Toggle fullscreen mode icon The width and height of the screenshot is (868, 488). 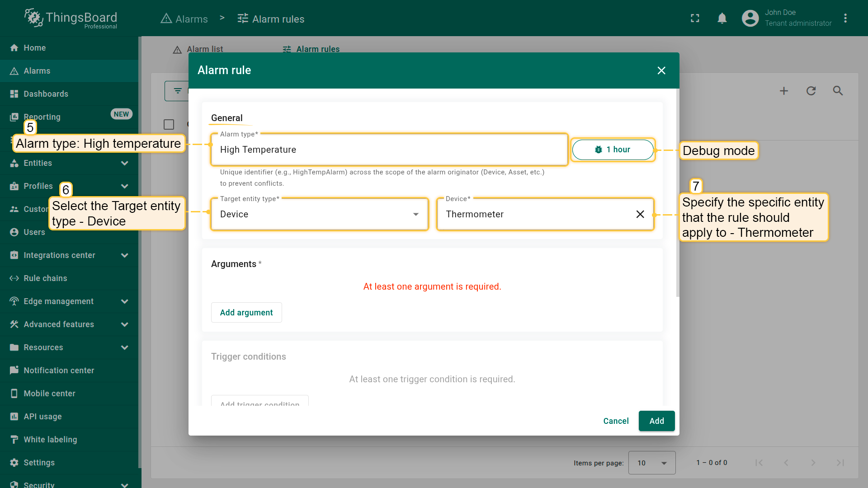695,18
